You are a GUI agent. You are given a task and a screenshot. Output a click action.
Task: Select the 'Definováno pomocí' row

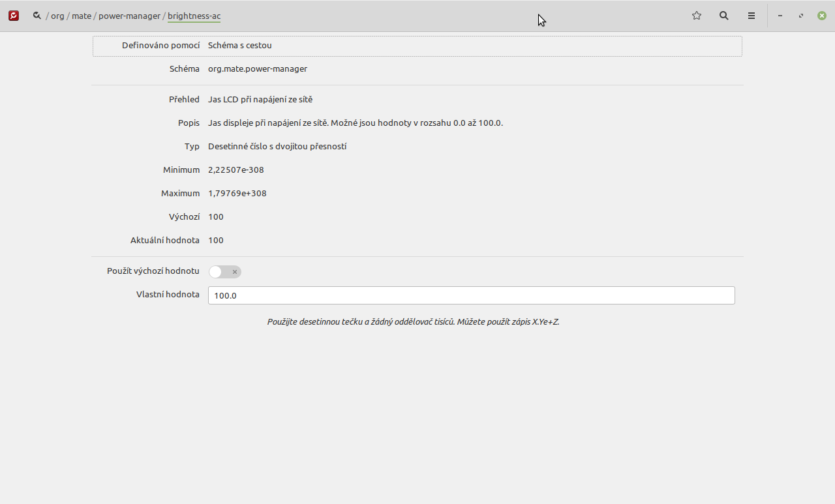click(x=417, y=46)
